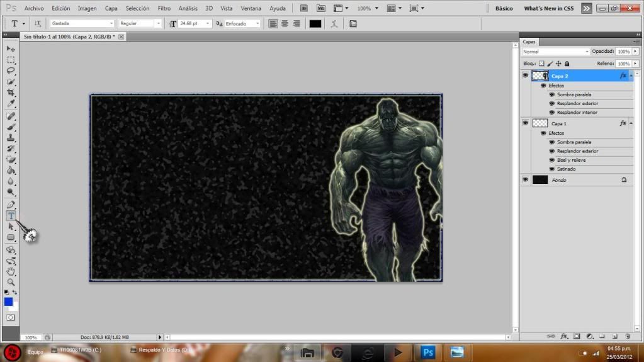644x362 pixels.
Task: Open Photoshop from the taskbar
Action: point(428,352)
